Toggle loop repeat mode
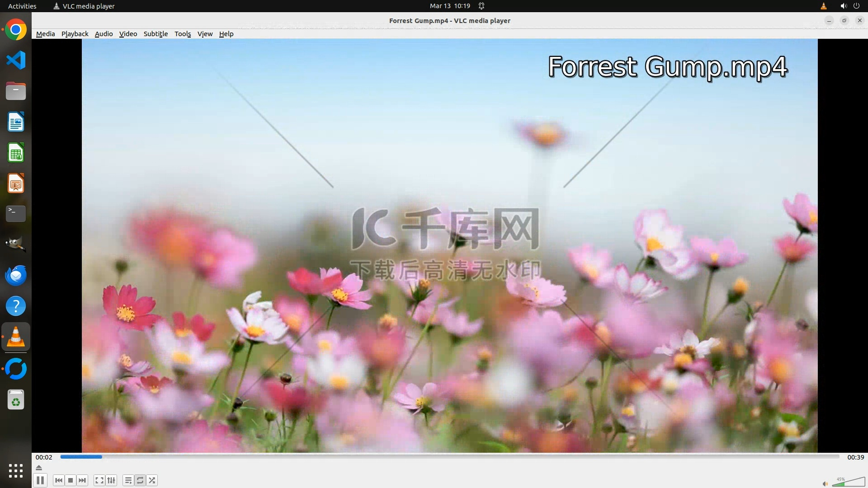Screen dimensions: 868x488 [x=140, y=480]
